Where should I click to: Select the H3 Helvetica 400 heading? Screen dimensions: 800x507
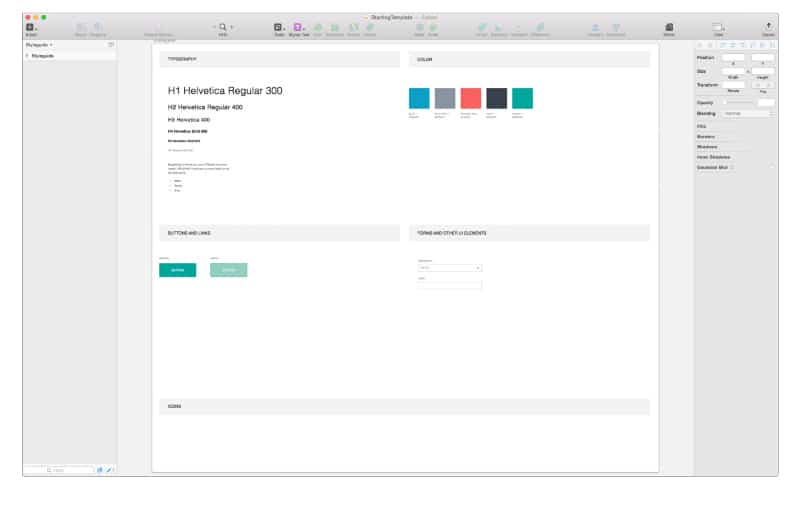point(189,120)
